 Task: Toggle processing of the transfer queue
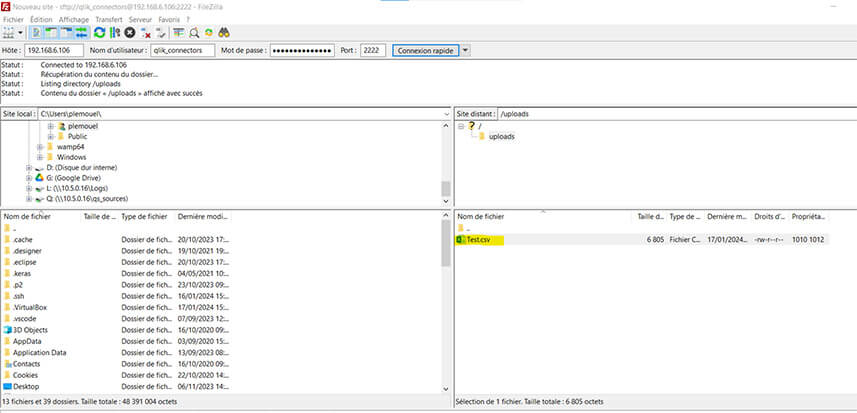114,33
